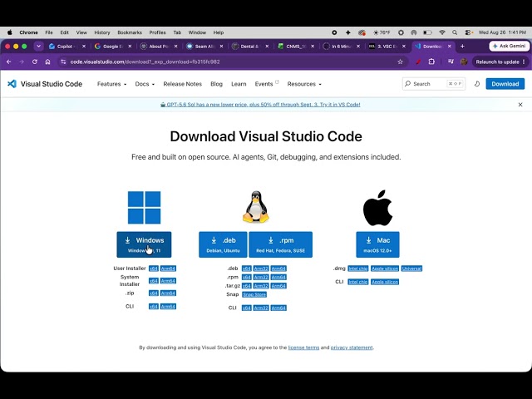
Task: Download the .deb package
Action: point(223,244)
